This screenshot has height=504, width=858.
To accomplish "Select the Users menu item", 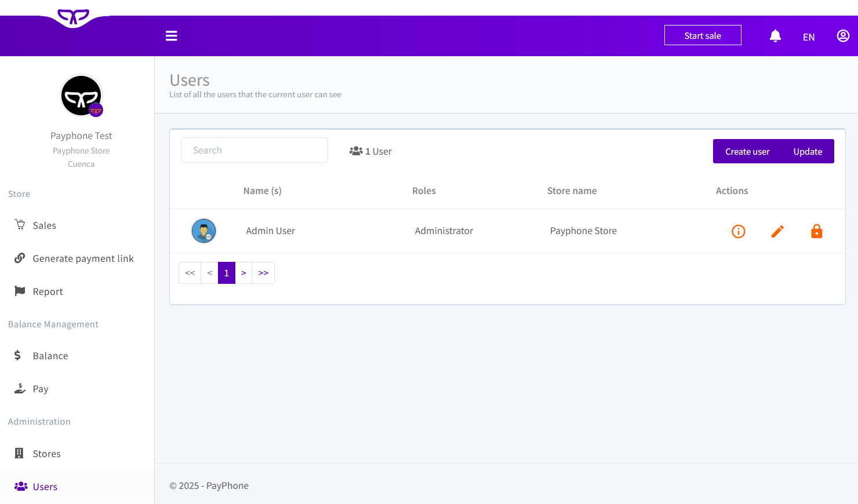I will pyautogui.click(x=77, y=487).
